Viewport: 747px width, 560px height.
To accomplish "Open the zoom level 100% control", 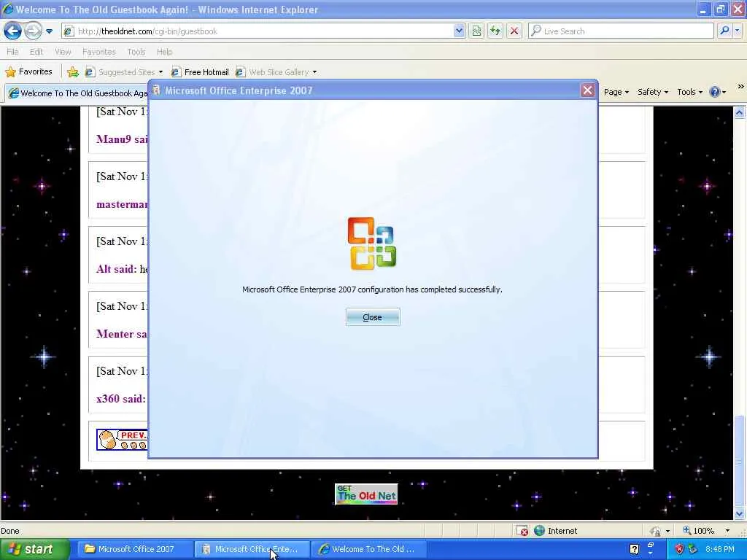I will [x=706, y=531].
